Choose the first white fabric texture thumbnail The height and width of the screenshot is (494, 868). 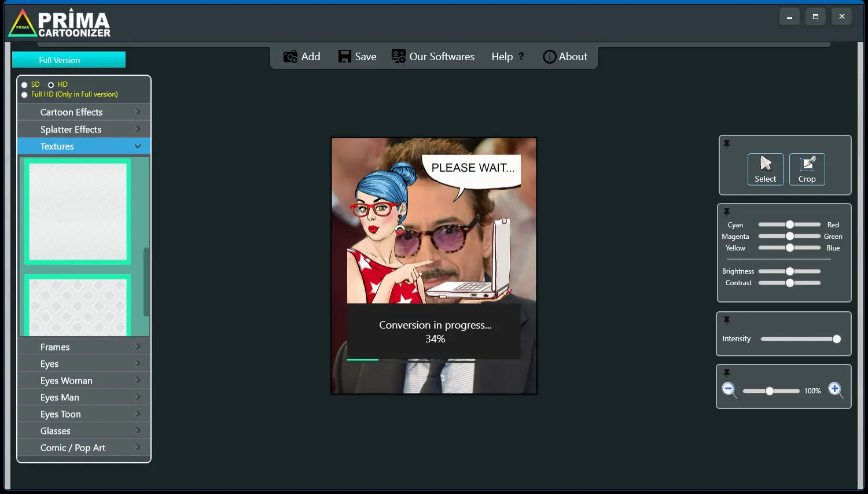coord(78,212)
